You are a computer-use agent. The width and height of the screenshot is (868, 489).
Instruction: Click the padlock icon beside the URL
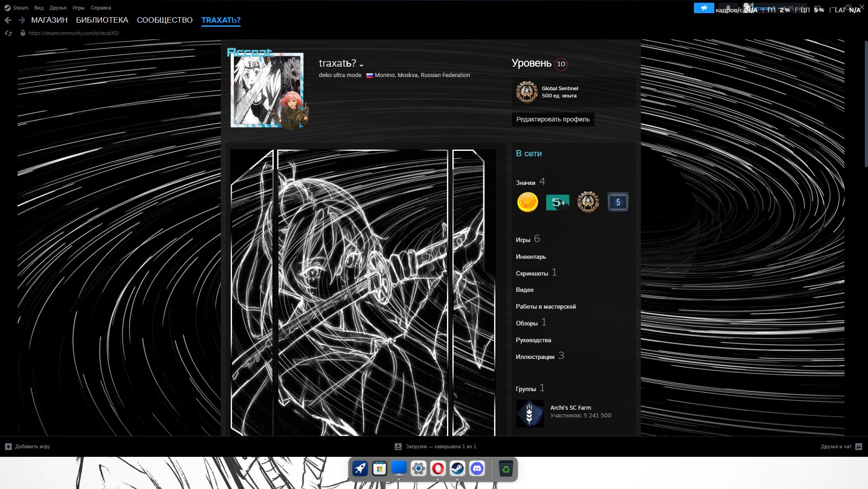[x=23, y=33]
